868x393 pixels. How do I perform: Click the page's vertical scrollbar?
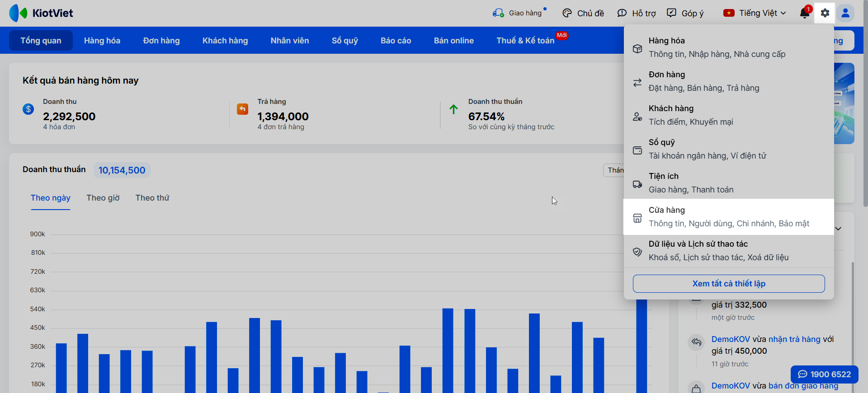(865, 103)
